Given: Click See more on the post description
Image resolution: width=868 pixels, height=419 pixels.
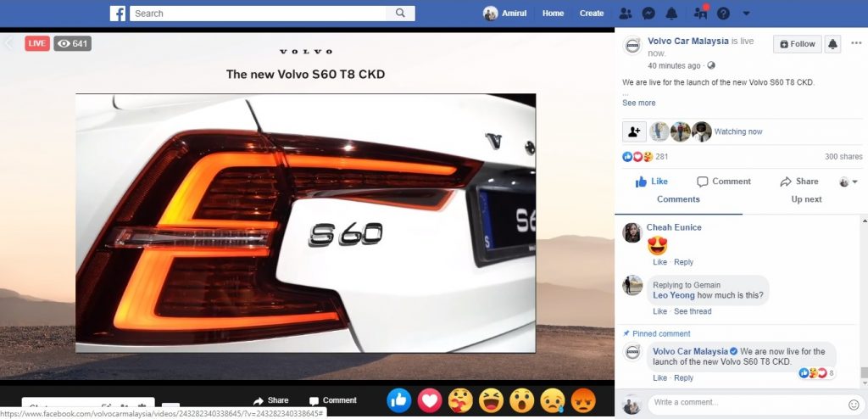Looking at the screenshot, I should [639, 103].
